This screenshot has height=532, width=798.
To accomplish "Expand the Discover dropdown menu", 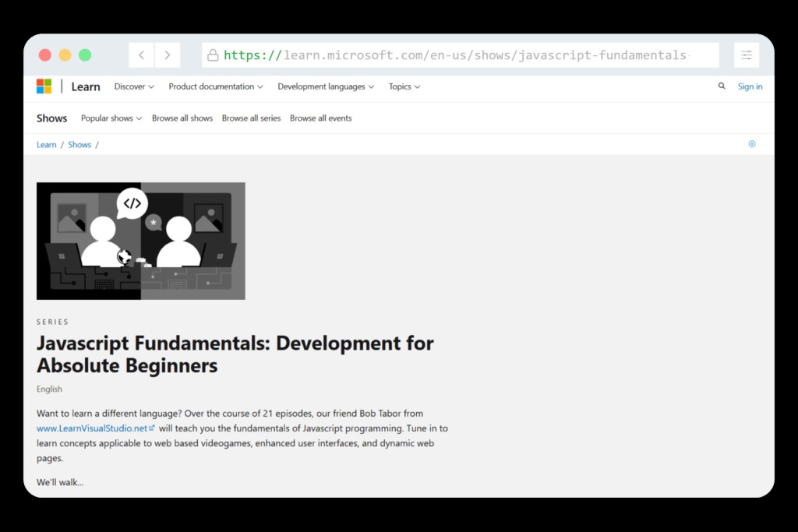I will (134, 86).
